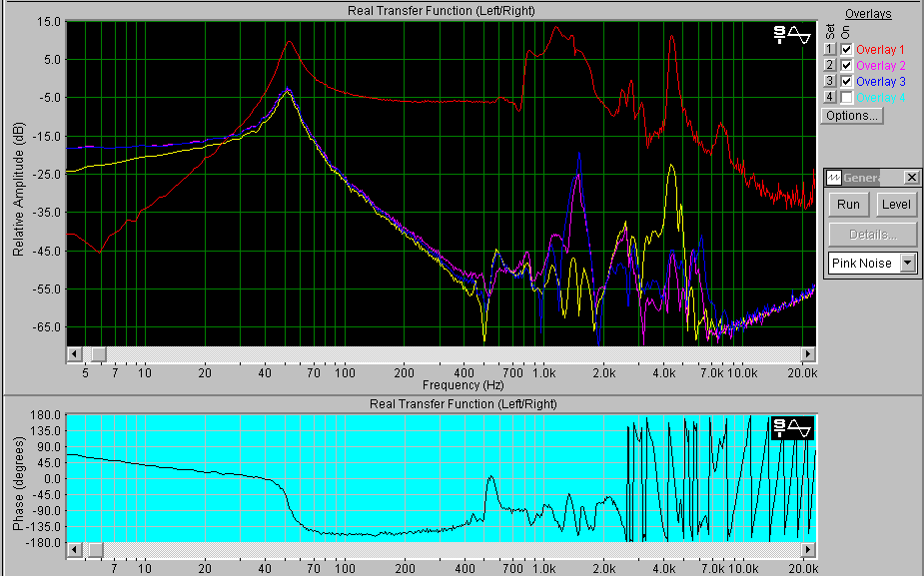Viewport: 924px width, 576px height.
Task: Click the generator Details button
Action: [x=873, y=235]
